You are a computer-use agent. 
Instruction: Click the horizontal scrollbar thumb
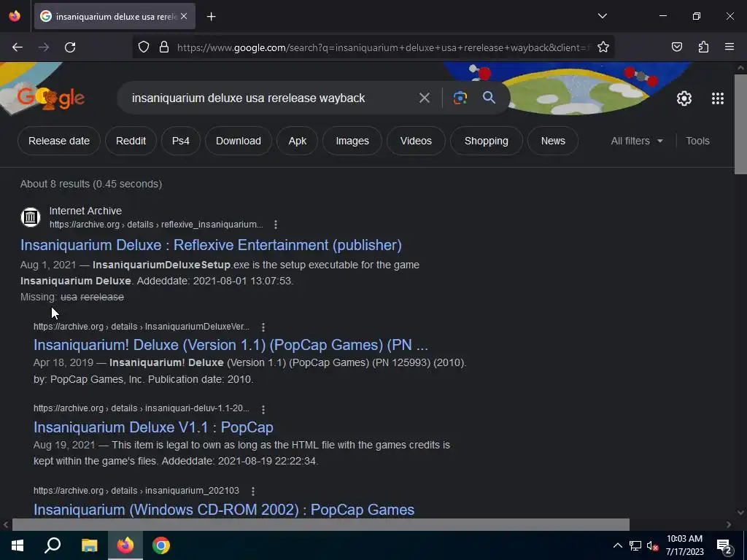coord(321,524)
